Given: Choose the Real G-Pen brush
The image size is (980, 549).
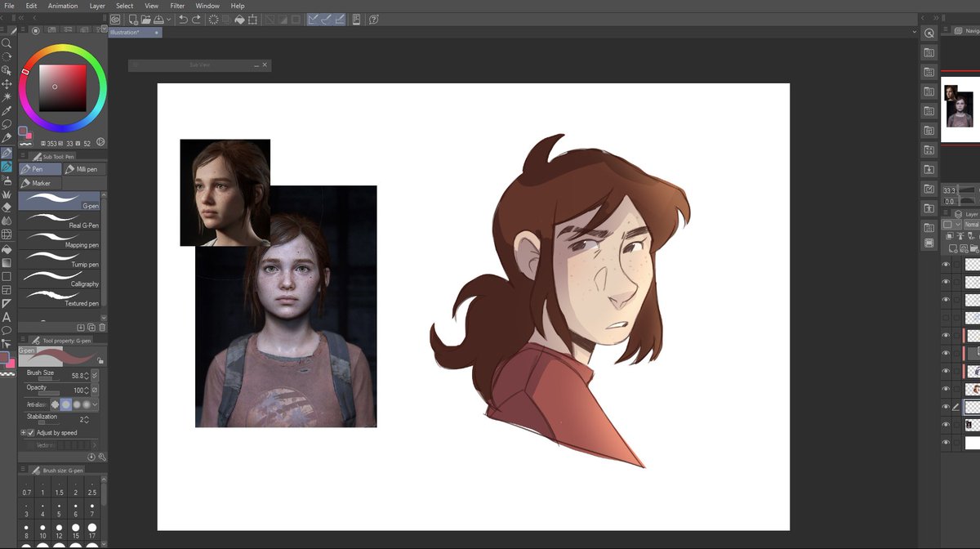Looking at the screenshot, I should [x=60, y=221].
